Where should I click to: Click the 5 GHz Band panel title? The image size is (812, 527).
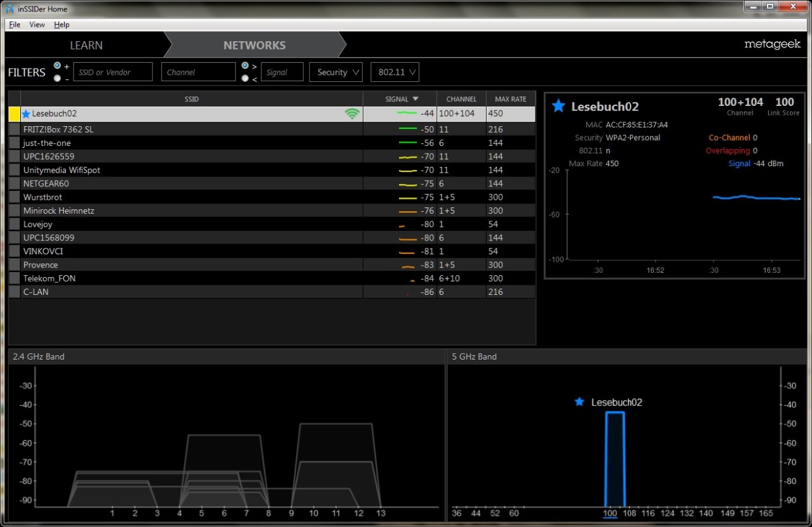pyautogui.click(x=474, y=356)
